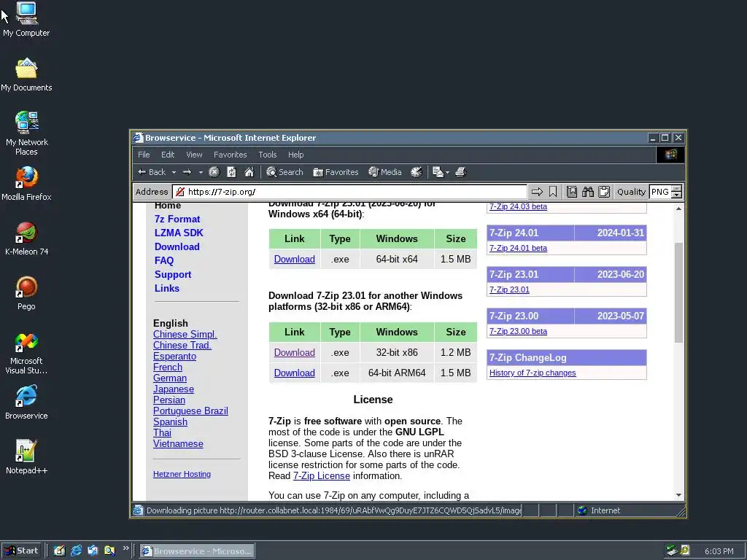Open the Forward button history dropdown arrow

pos(201,172)
